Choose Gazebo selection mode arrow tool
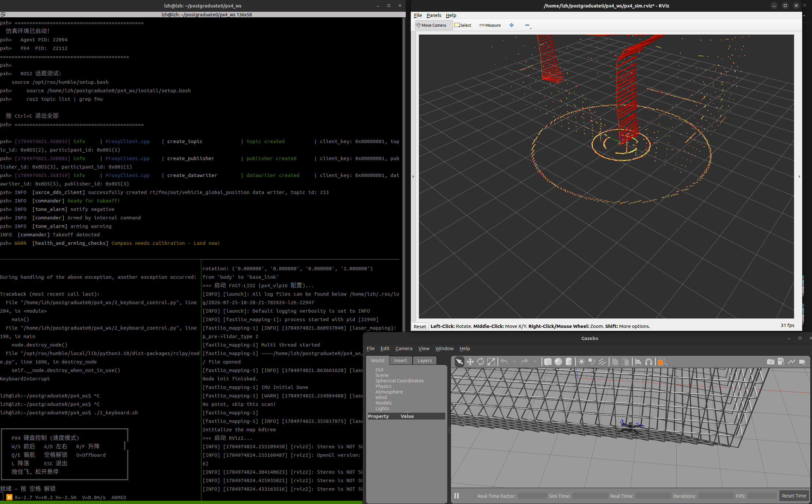The height and width of the screenshot is (504, 812). pos(459,362)
